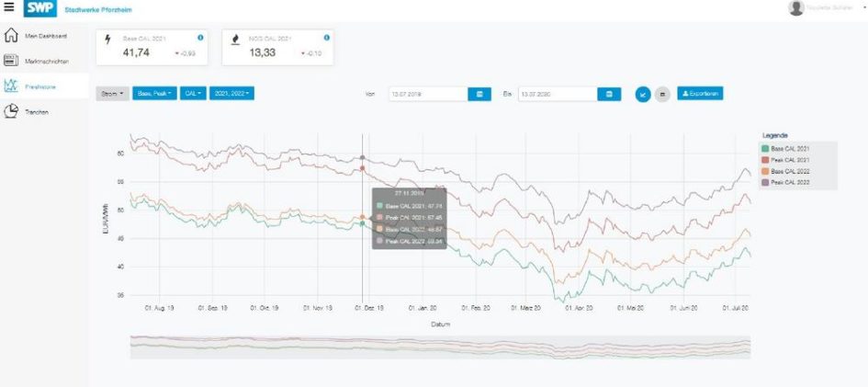Open the user profile menu
Image resolution: width=868 pixels, height=387 pixels.
coord(827,8)
